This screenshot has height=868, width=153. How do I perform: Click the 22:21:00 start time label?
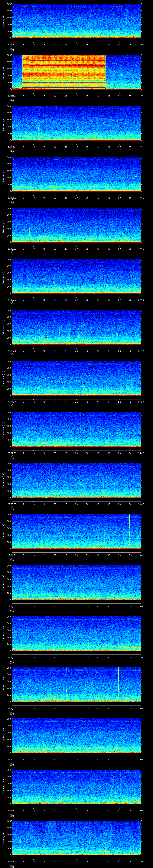(12, 402)
